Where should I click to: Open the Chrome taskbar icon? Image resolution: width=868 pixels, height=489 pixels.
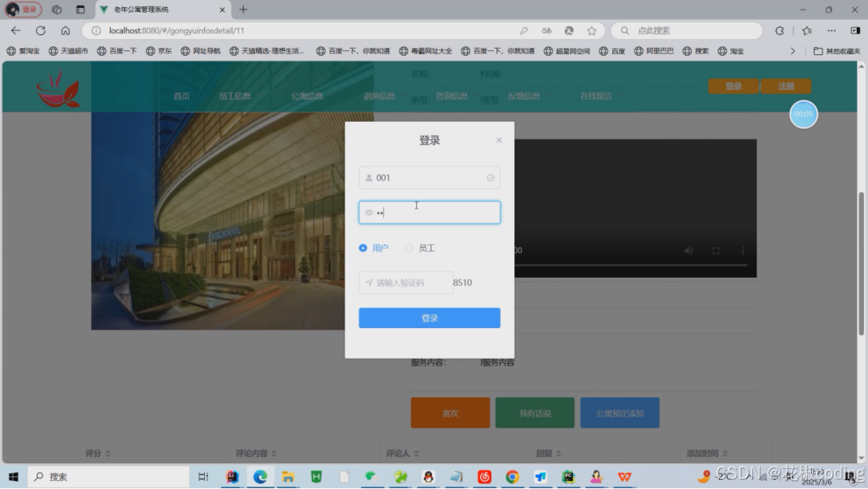[x=512, y=476]
